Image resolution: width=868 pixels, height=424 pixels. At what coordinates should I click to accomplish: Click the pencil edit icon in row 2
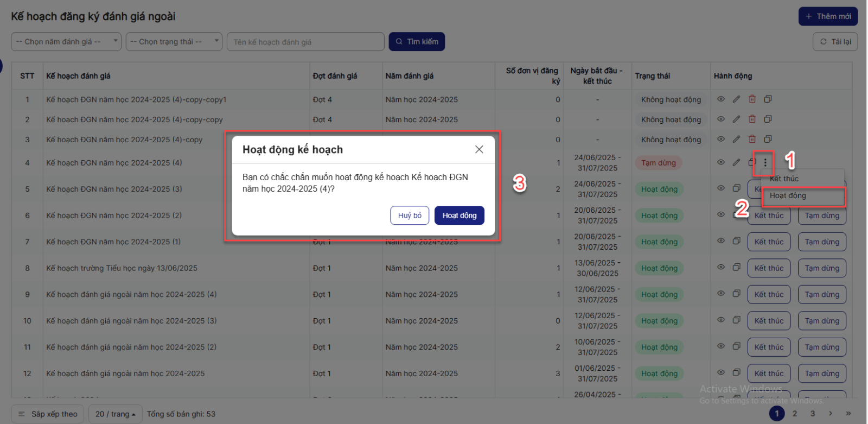click(736, 119)
